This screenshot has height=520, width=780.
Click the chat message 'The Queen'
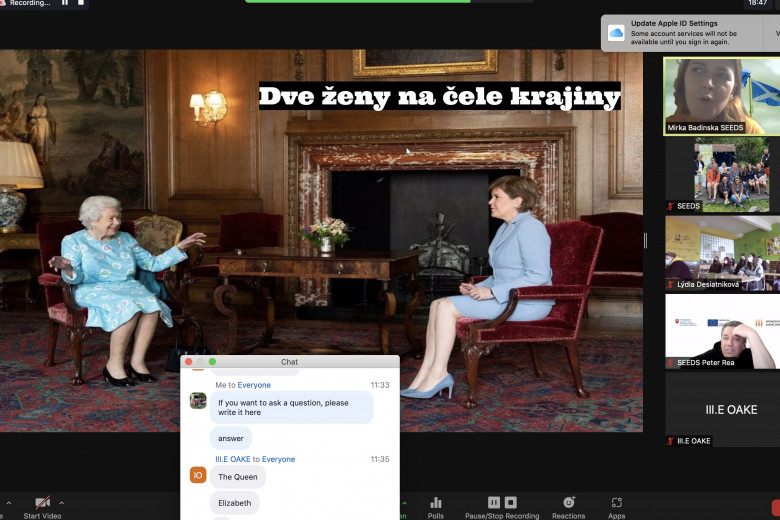tap(238, 477)
